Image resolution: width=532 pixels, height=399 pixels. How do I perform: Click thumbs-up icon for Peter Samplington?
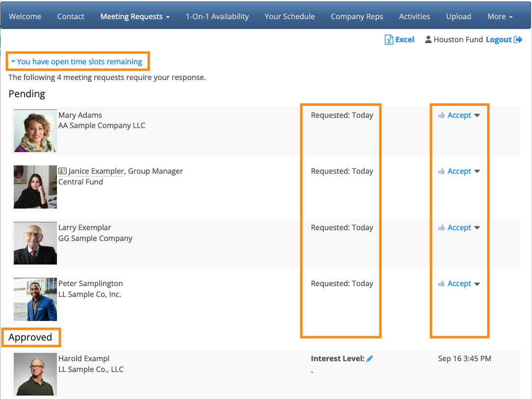[x=441, y=284]
